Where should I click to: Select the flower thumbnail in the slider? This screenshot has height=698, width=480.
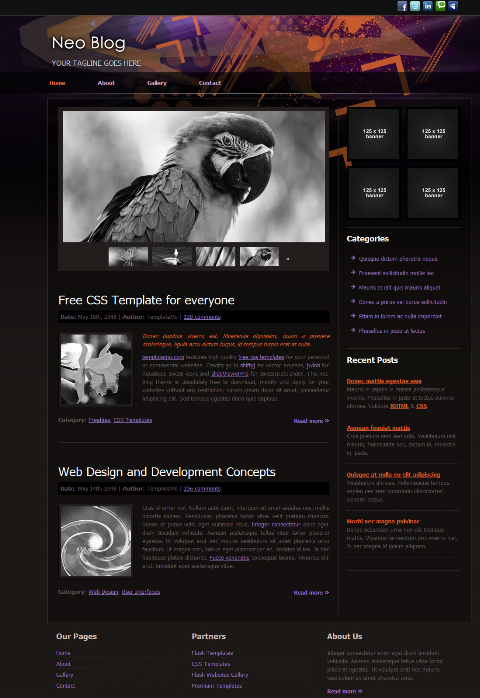pos(128,257)
